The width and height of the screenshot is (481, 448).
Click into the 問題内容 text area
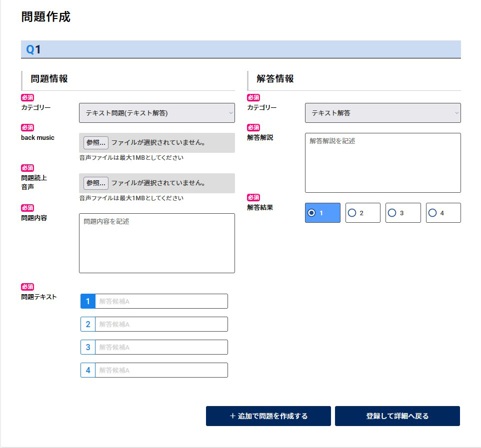pos(156,243)
